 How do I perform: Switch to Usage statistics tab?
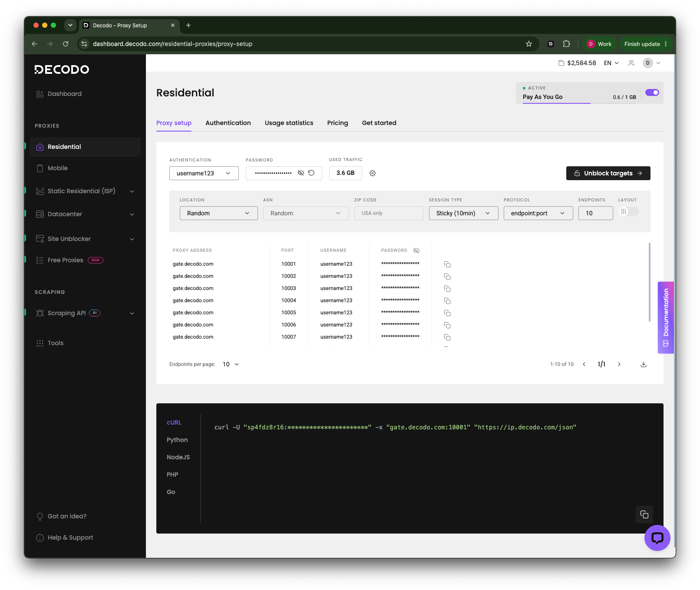[289, 123]
